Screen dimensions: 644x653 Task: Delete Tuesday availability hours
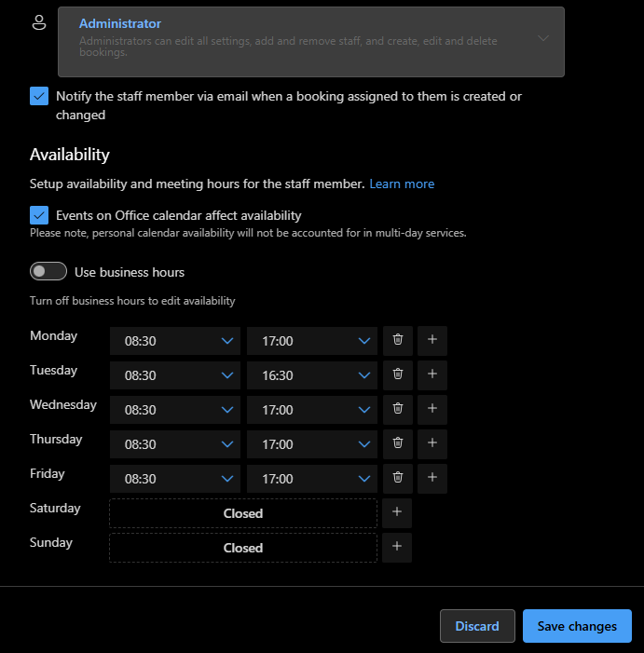(398, 375)
